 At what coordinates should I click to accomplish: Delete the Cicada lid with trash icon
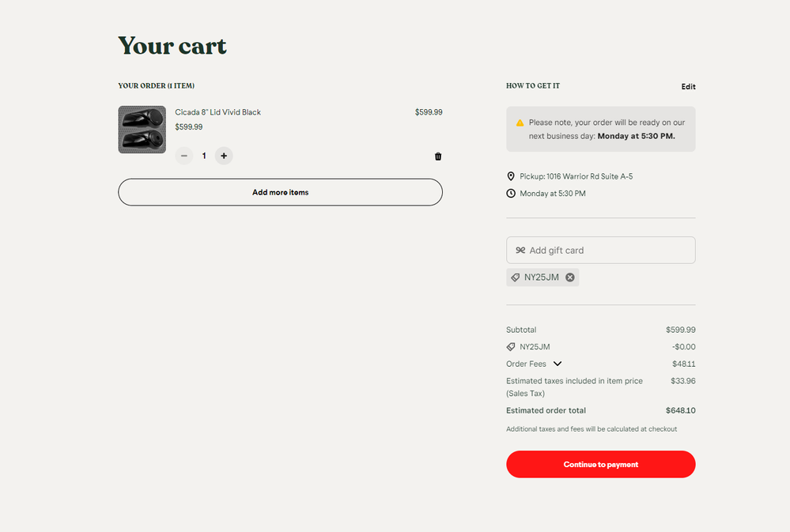tap(438, 157)
